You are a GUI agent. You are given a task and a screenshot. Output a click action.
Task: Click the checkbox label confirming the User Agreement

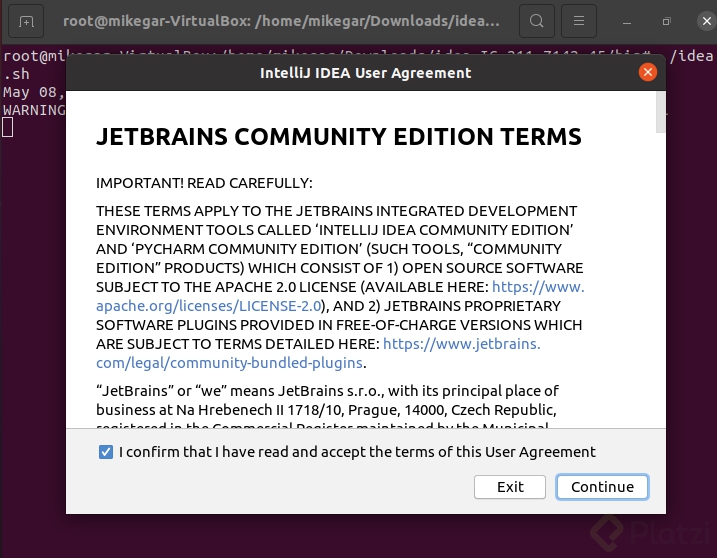click(357, 452)
